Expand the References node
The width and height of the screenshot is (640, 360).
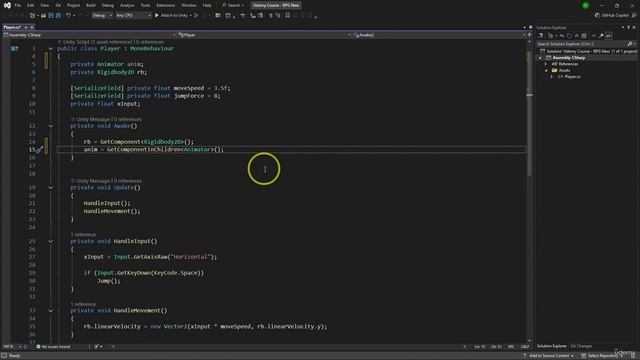tap(546, 64)
